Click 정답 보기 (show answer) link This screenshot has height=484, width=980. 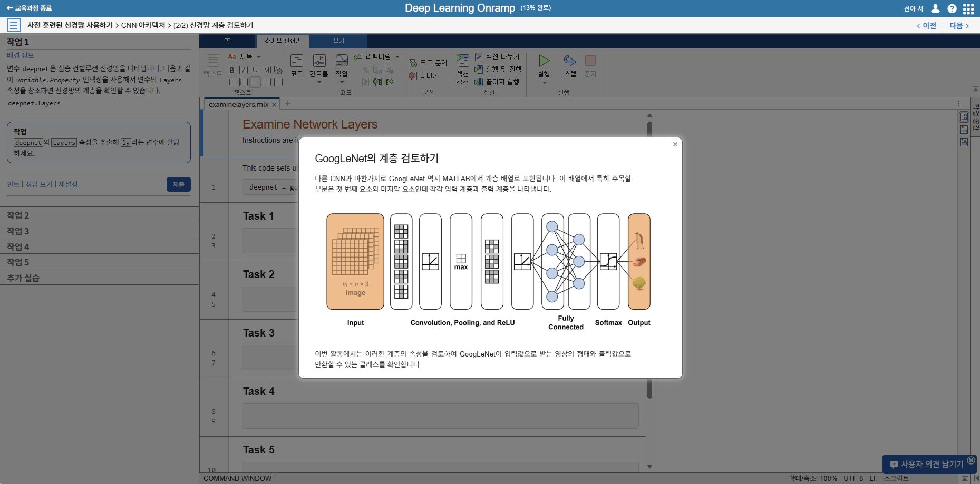tap(39, 184)
